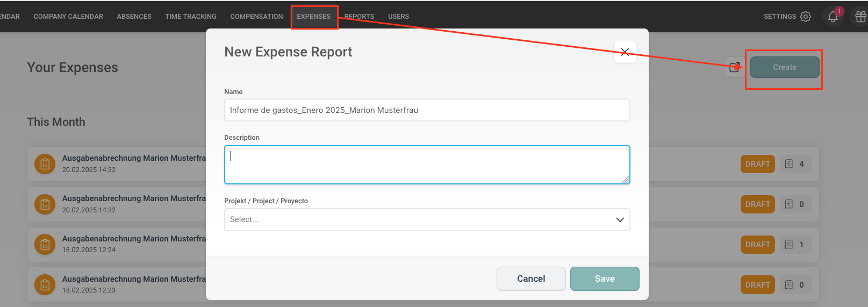868x307 pixels.
Task: Click the clipboard icon of 18.02.2025 12:24 report
Action: tap(45, 245)
